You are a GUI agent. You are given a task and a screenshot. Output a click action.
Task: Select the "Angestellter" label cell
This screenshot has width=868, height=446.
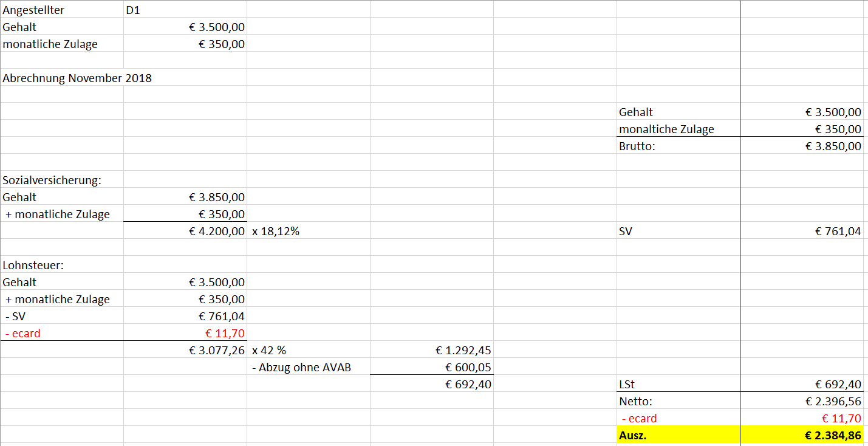(x=33, y=10)
